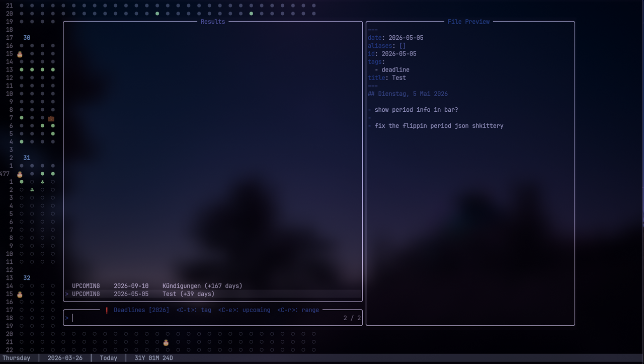Click the 2026-05-05 date in the Results list

pos(131,294)
